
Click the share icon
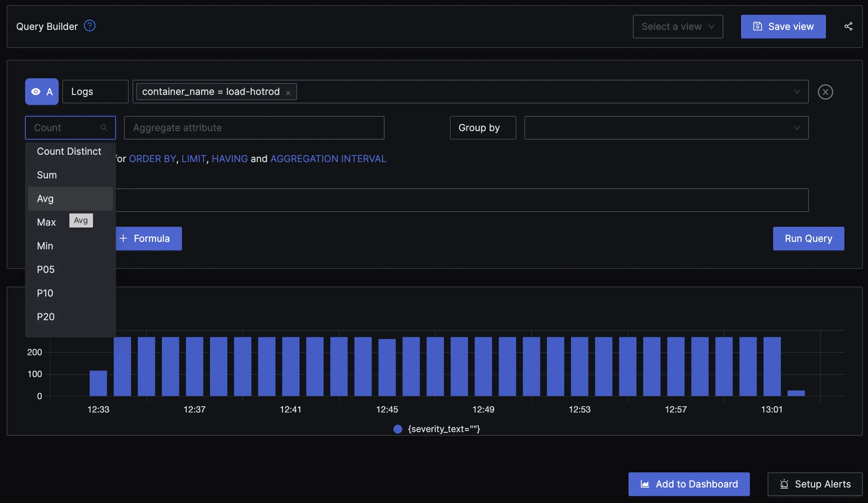coord(848,26)
